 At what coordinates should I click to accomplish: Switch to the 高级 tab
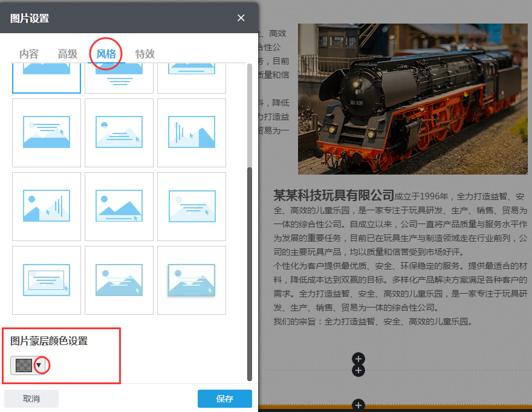(67, 54)
